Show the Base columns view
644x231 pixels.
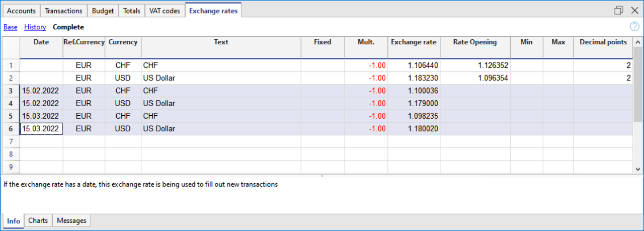11,27
